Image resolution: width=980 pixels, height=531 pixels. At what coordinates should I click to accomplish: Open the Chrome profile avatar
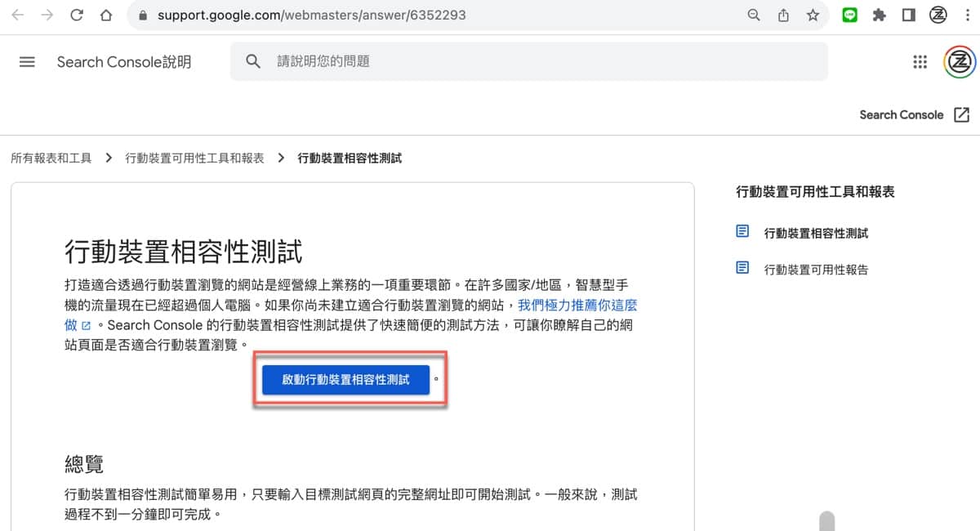[x=938, y=15]
